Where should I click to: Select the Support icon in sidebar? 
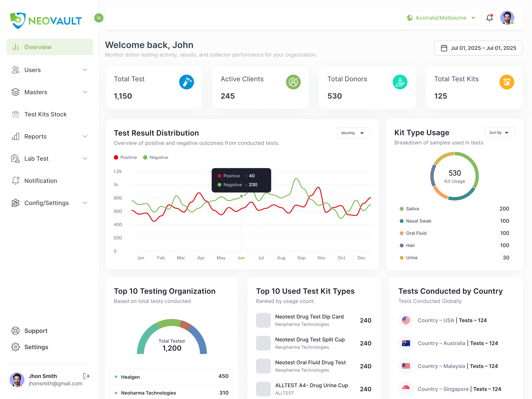[x=16, y=331]
